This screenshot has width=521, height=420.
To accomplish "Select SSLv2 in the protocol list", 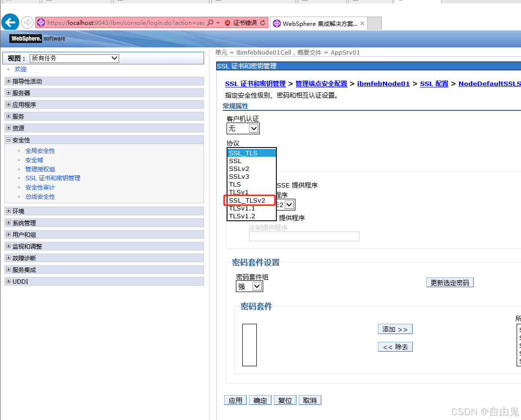I will 251,169.
